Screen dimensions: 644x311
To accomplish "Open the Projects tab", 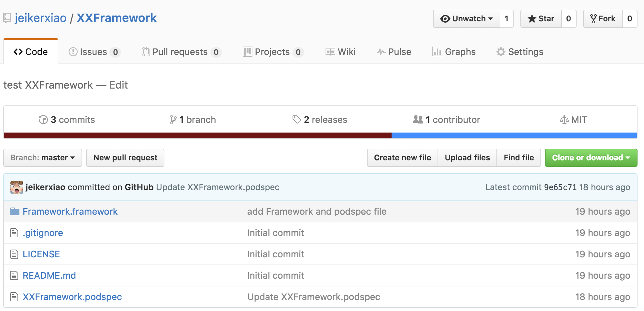I will click(x=273, y=52).
